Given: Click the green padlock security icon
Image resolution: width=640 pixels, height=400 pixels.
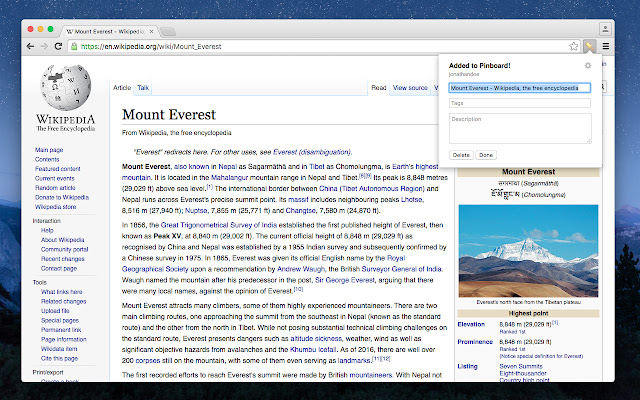Looking at the screenshot, I should (x=73, y=47).
